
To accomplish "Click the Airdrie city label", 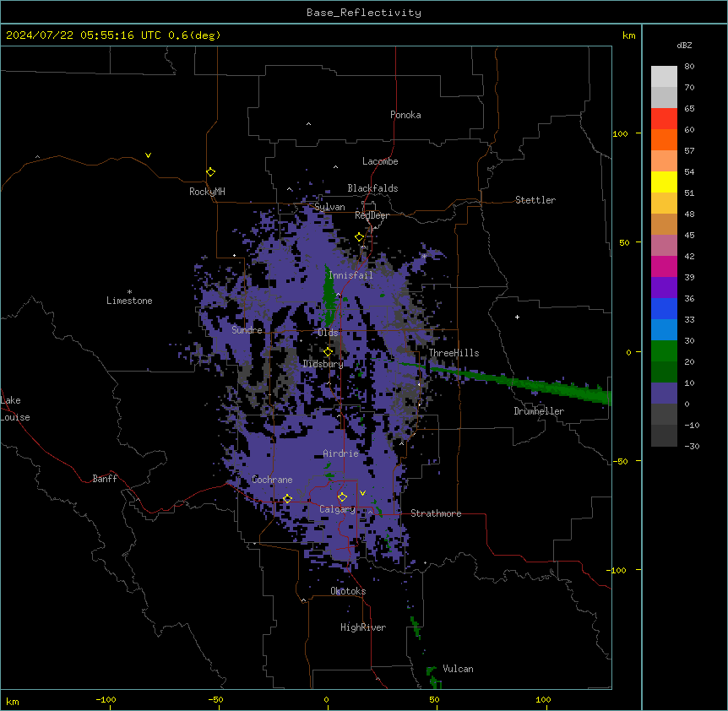I will (340, 453).
